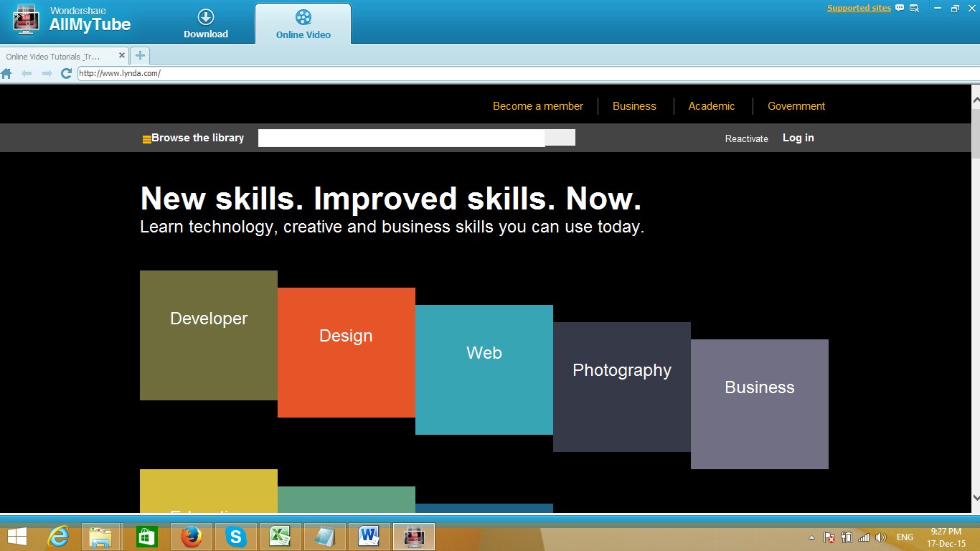
Task: Open the feedback speech bubble icon
Action: 900,9
